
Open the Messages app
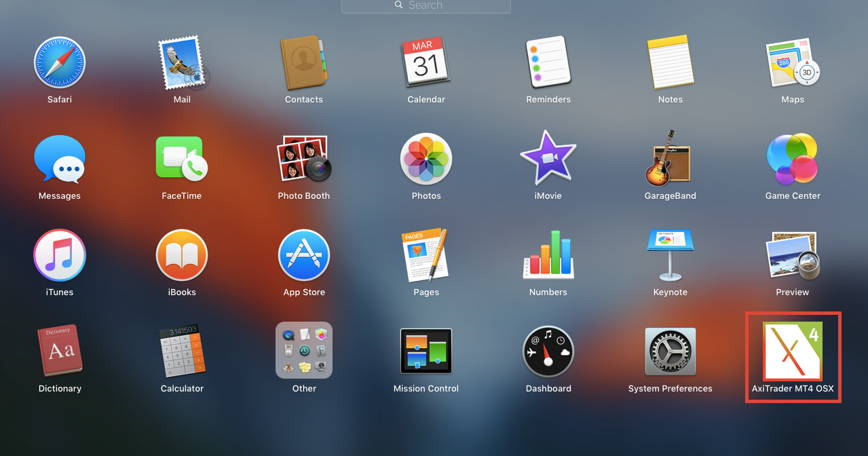[60, 159]
